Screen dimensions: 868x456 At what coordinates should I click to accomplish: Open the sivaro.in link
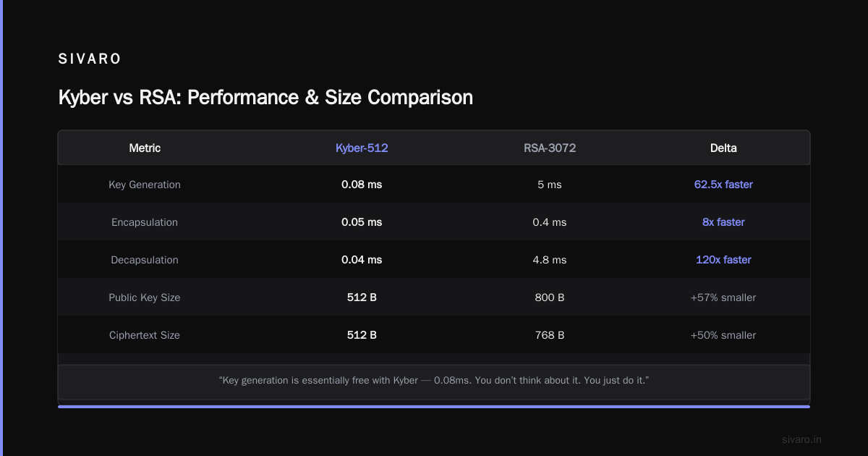click(802, 439)
